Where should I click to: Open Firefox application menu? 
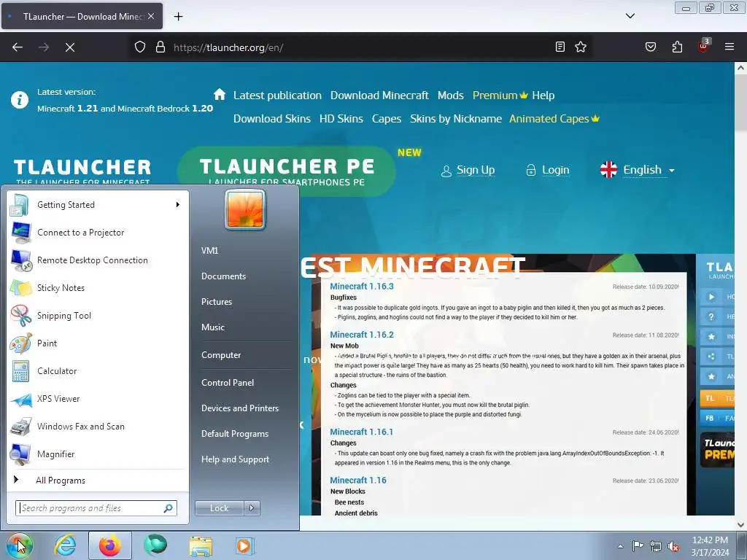729,47
